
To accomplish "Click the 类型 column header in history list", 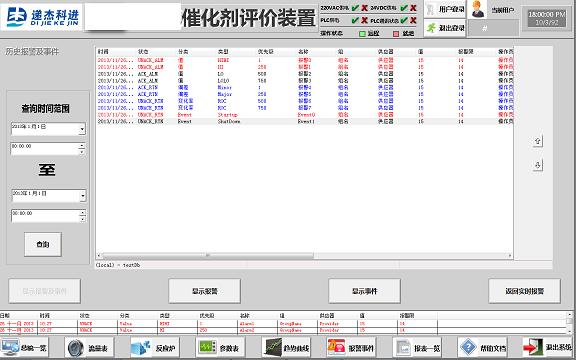I will pos(223,52).
